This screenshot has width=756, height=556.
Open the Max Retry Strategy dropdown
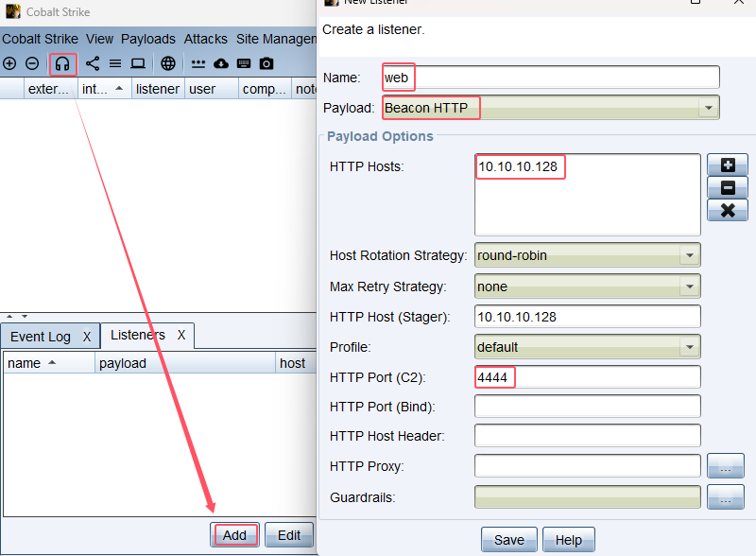tap(690, 286)
